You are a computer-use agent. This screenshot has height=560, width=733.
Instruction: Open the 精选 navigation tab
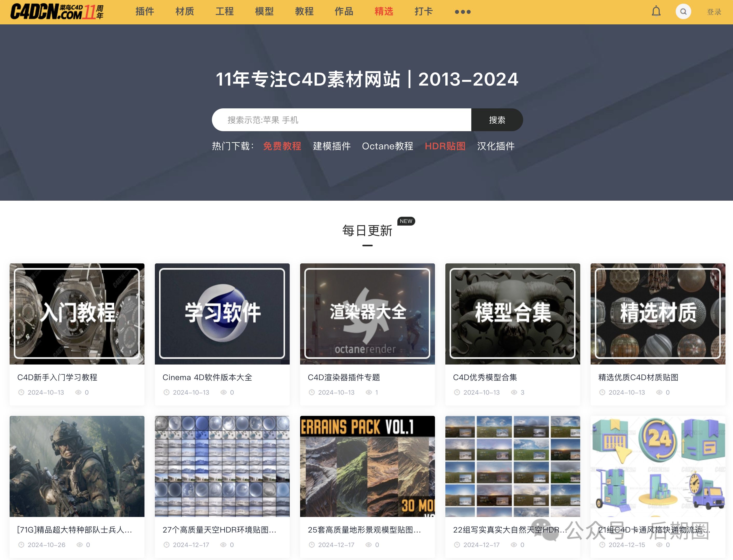tap(384, 12)
